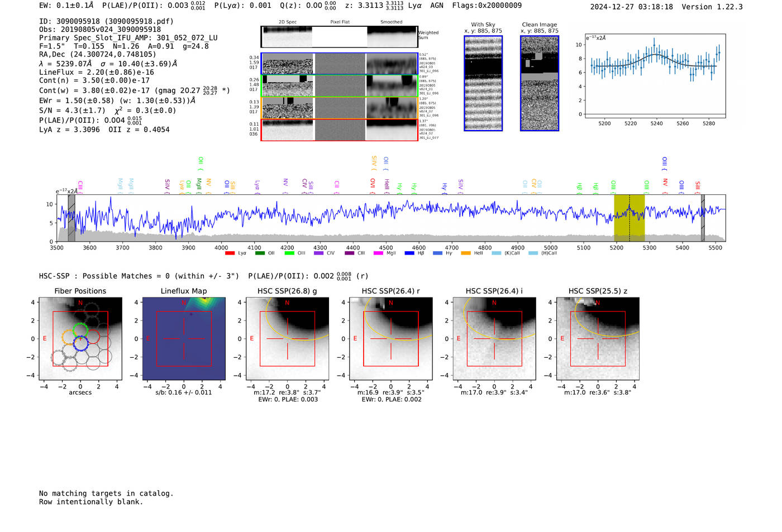Click the lime OIII legend swatch
The height and width of the screenshot is (532, 782).
(289, 253)
